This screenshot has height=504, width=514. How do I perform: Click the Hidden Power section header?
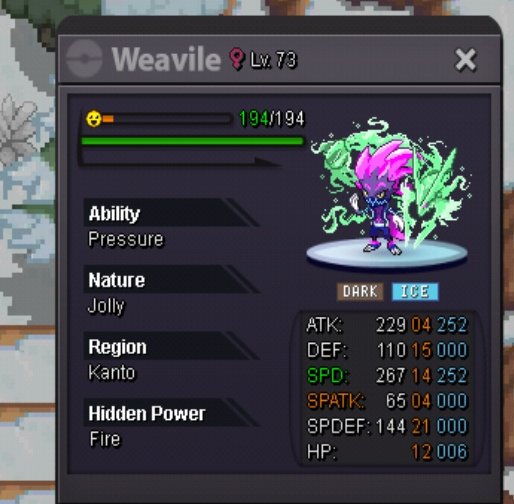tap(171, 413)
